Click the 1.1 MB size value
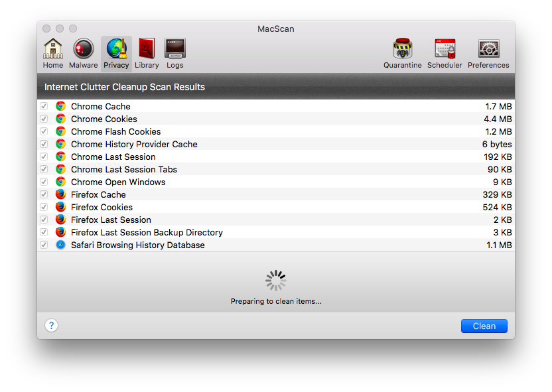The image size is (552, 392). click(x=499, y=245)
